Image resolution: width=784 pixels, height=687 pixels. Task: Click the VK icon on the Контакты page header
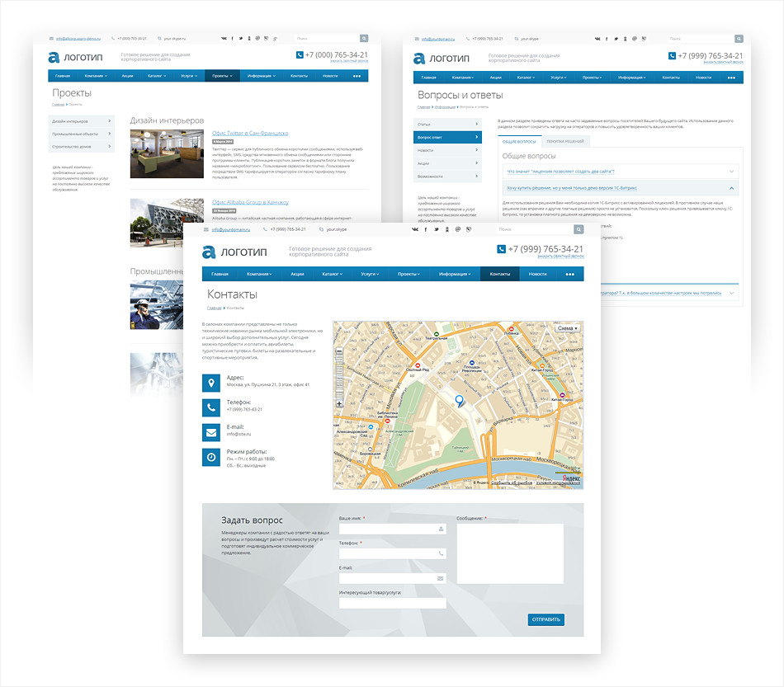[415, 229]
